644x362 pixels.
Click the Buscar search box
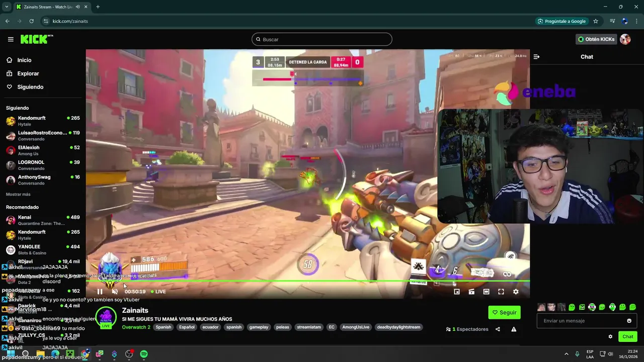[322, 39]
